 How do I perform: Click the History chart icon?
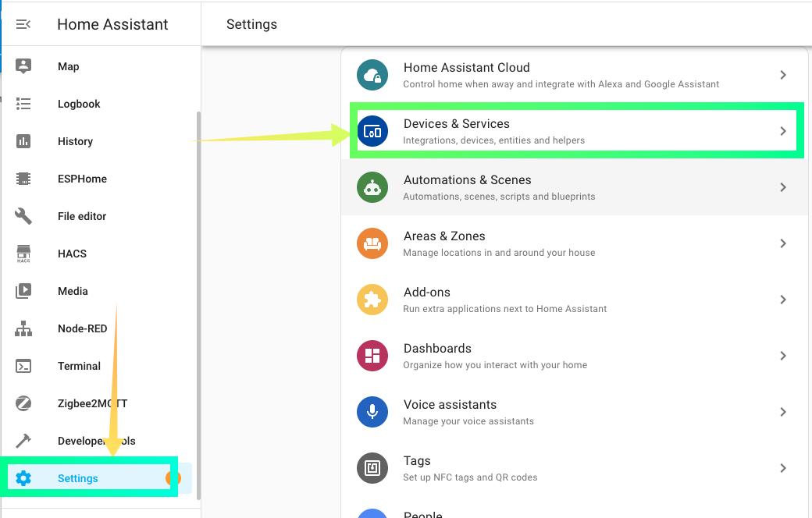point(23,141)
